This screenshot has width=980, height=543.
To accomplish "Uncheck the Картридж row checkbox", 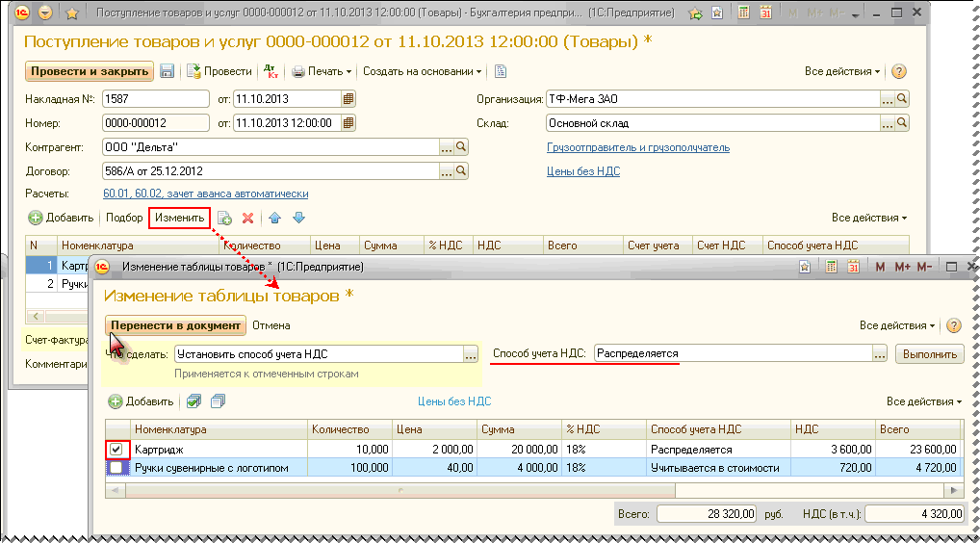I will pyautogui.click(x=116, y=450).
